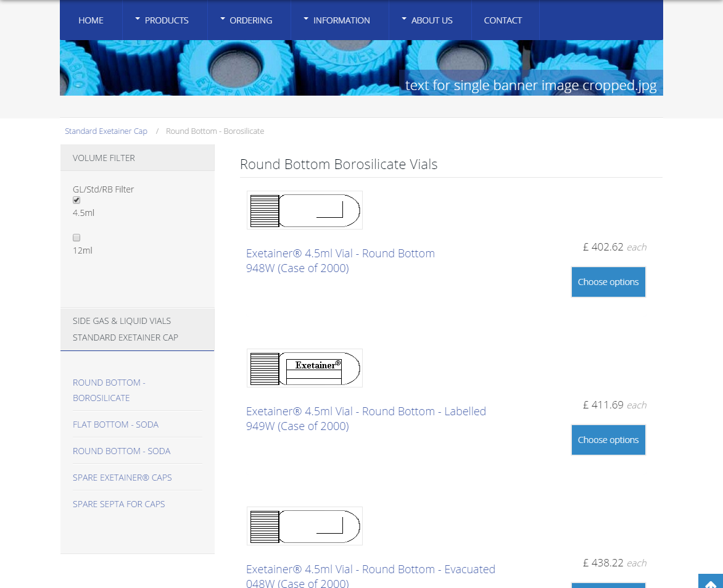Open the labelled 949W vial thumbnail
Viewport: 723px width, 588px height.
point(305,368)
